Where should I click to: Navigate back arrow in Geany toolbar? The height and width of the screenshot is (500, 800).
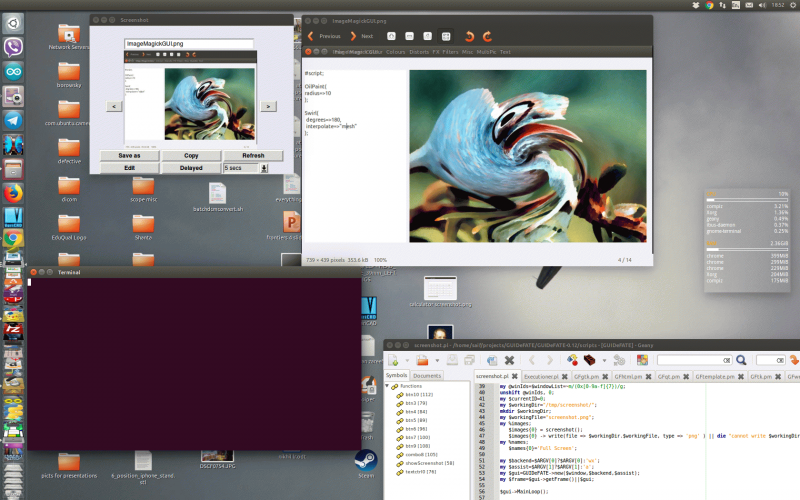(x=532, y=360)
